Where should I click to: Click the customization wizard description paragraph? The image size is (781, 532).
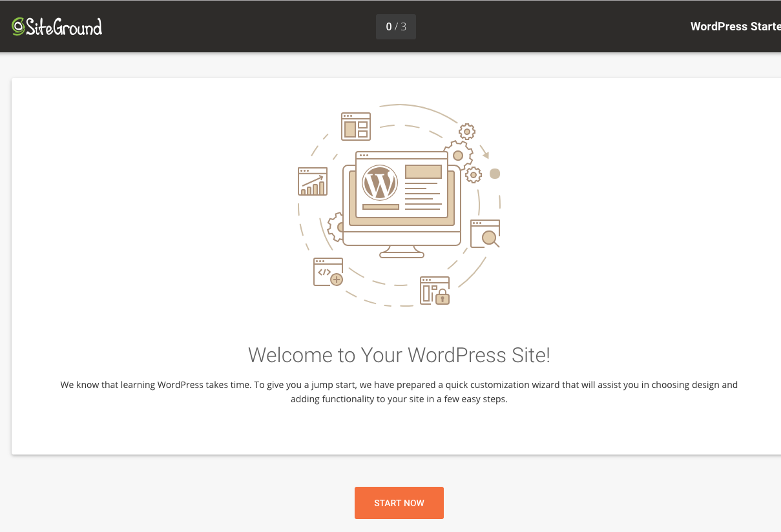point(399,392)
